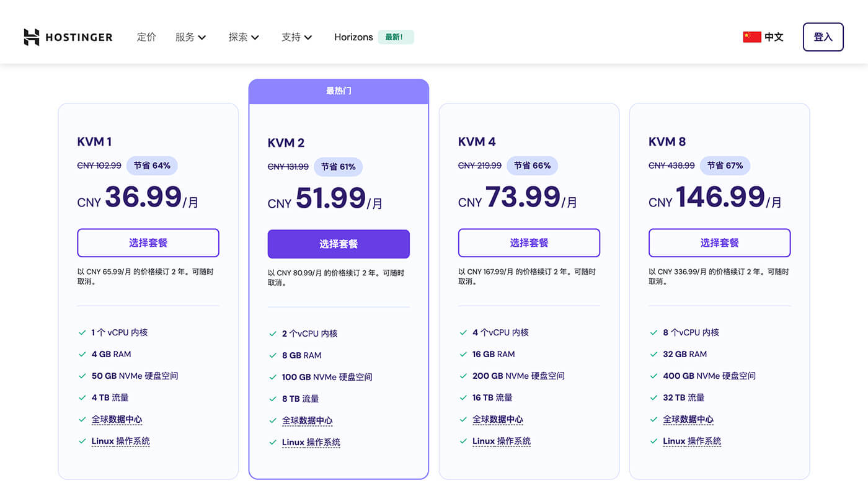Open the 全球数据中心 link under KVM 1

pyautogui.click(x=118, y=419)
